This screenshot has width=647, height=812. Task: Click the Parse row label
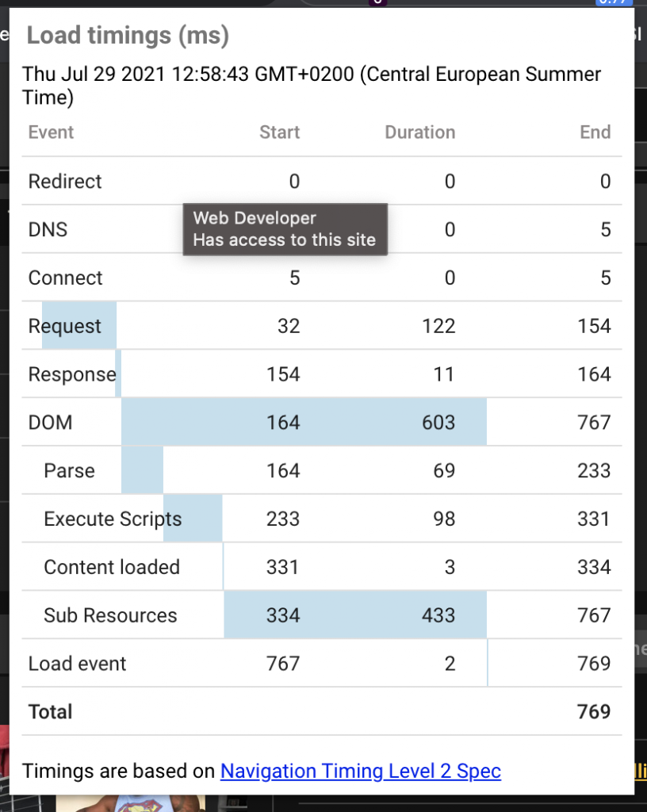pos(69,470)
